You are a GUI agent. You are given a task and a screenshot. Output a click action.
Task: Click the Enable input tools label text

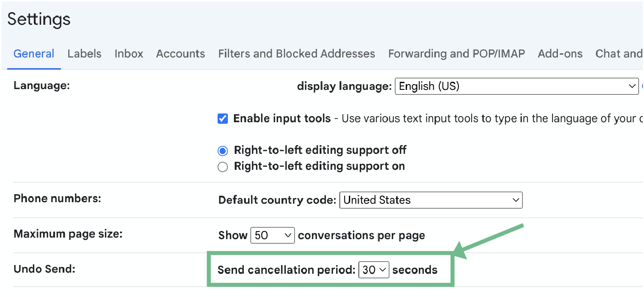[282, 119]
